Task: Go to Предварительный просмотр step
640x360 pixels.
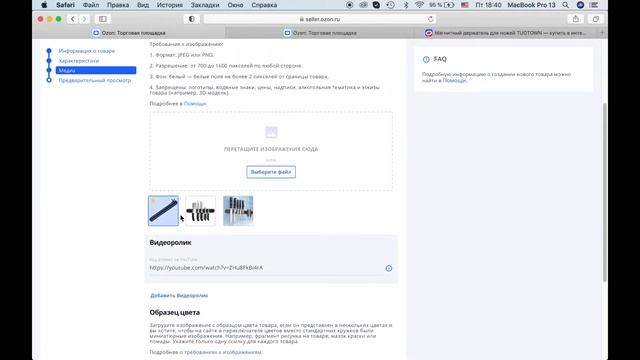Action: click(95, 80)
